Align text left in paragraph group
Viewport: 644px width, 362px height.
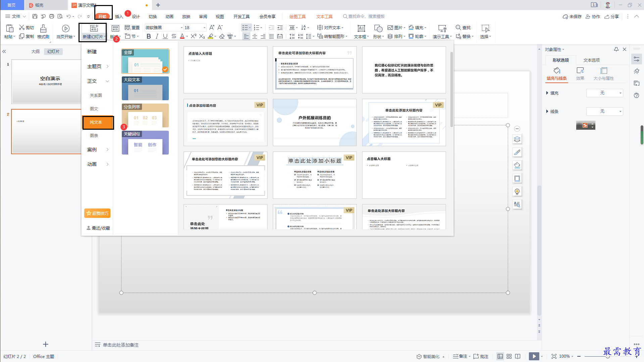click(x=246, y=36)
